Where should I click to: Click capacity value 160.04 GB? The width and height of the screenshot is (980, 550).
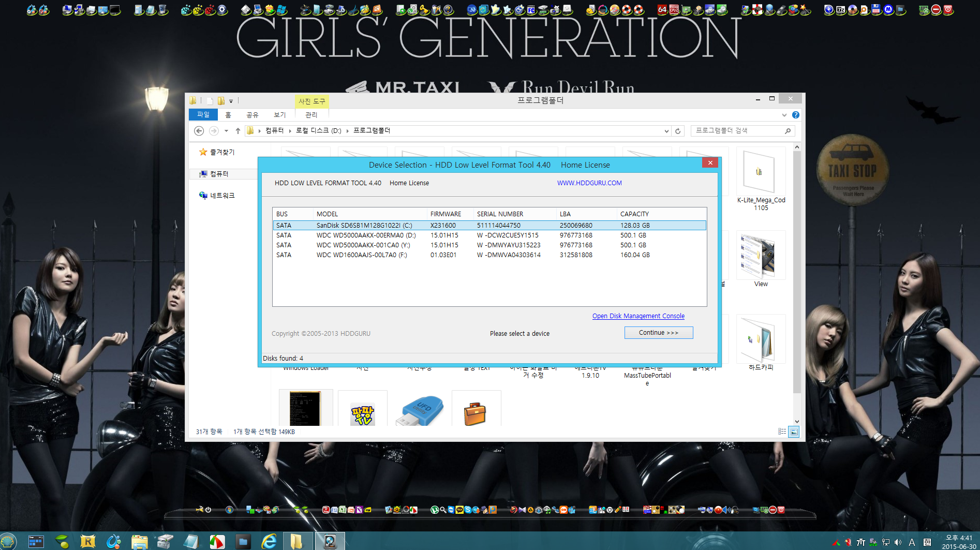pyautogui.click(x=635, y=255)
